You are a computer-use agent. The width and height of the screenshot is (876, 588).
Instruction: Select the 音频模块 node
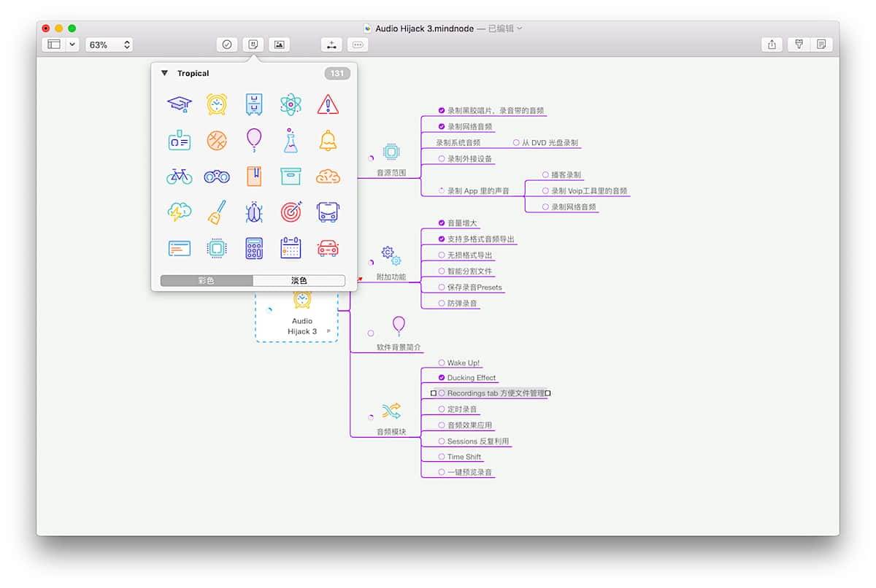click(x=391, y=432)
